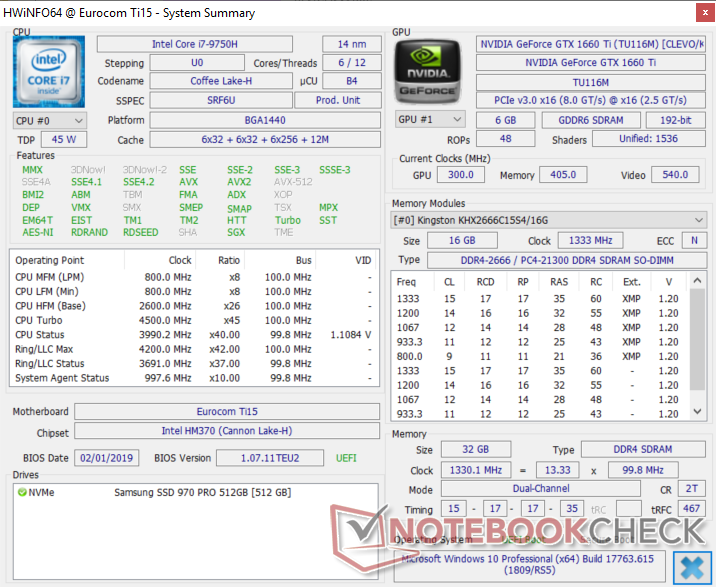Click the Intel Core i7-9750H name field
Viewport: 716px width, 587px height.
[195, 44]
